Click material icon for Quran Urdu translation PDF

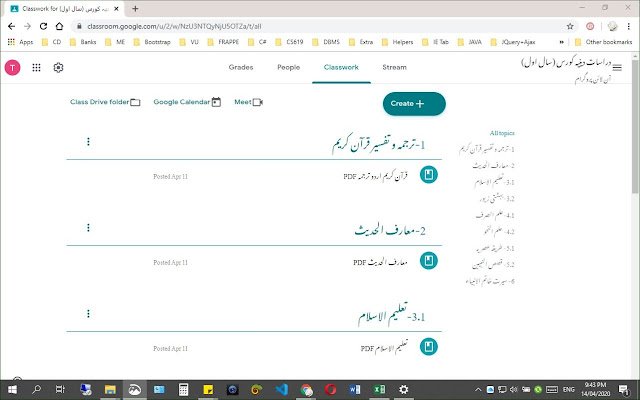point(429,175)
